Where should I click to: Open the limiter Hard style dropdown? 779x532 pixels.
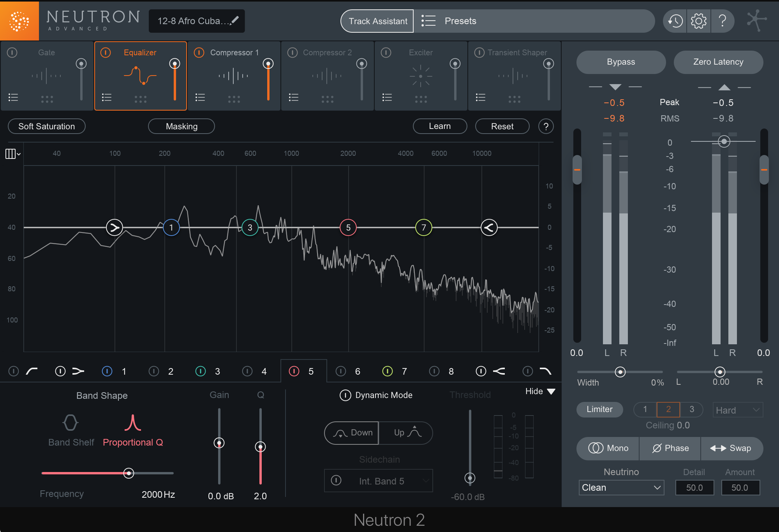click(x=738, y=410)
